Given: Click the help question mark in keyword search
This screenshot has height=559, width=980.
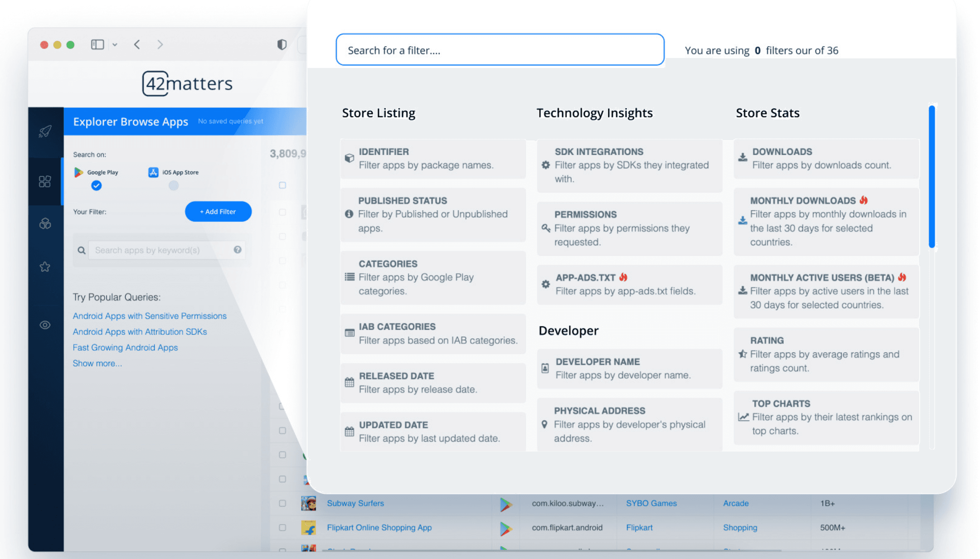Looking at the screenshot, I should [238, 250].
